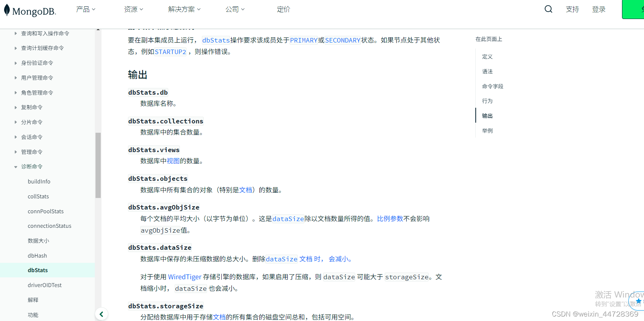Expand 分片命令 section
This screenshot has height=321, width=644.
click(32, 122)
